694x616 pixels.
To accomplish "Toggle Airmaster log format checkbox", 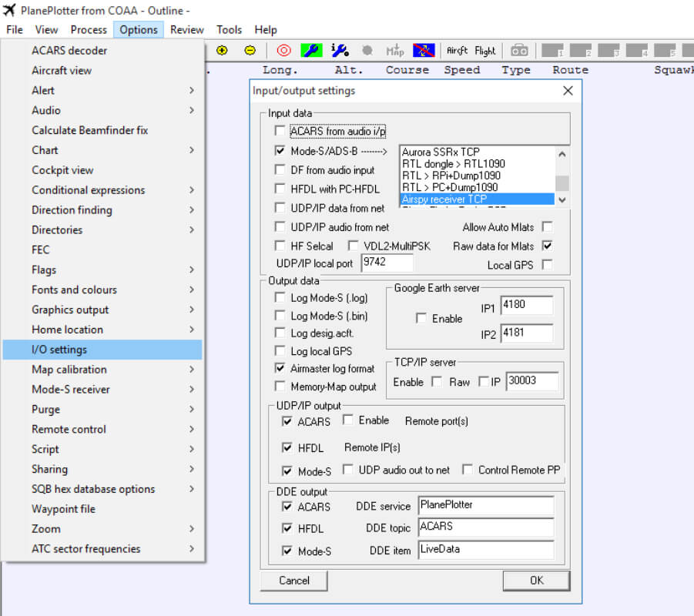I will pos(280,368).
